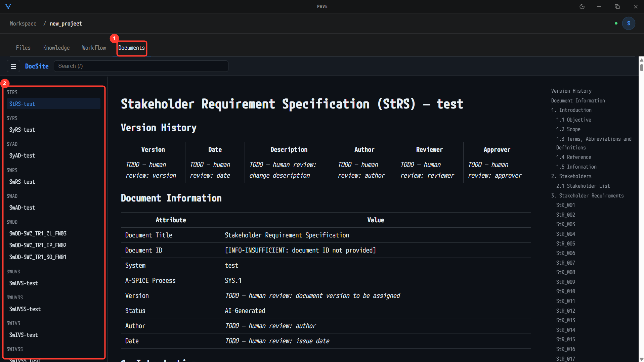Jump to StR_002 in outline

[565, 215]
